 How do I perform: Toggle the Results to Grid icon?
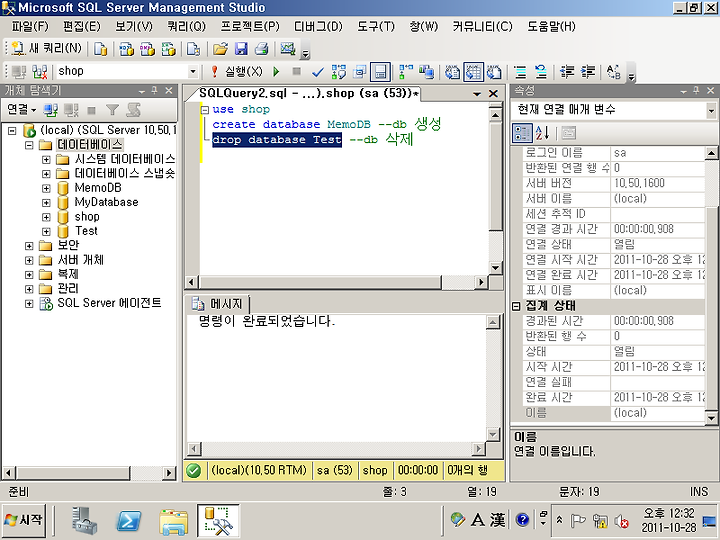[473, 72]
